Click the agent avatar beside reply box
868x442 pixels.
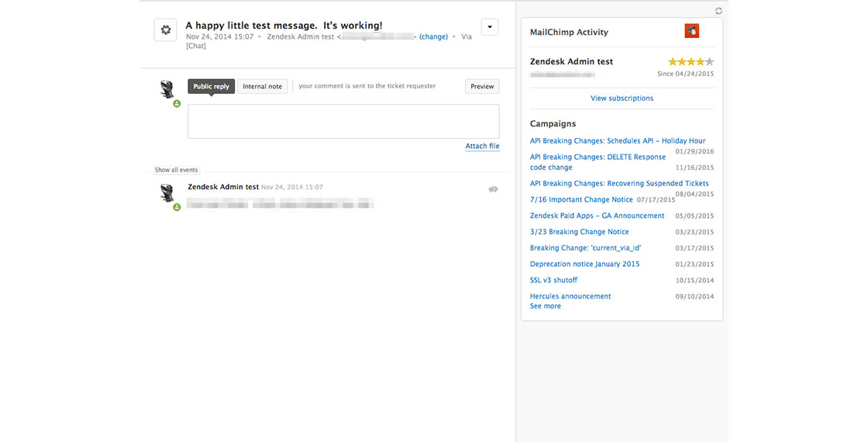click(x=167, y=89)
